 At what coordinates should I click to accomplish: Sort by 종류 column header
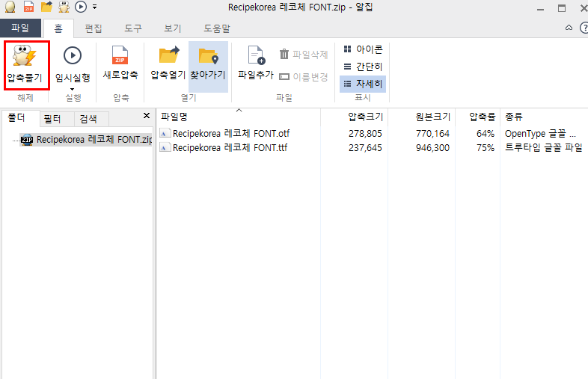pos(544,117)
